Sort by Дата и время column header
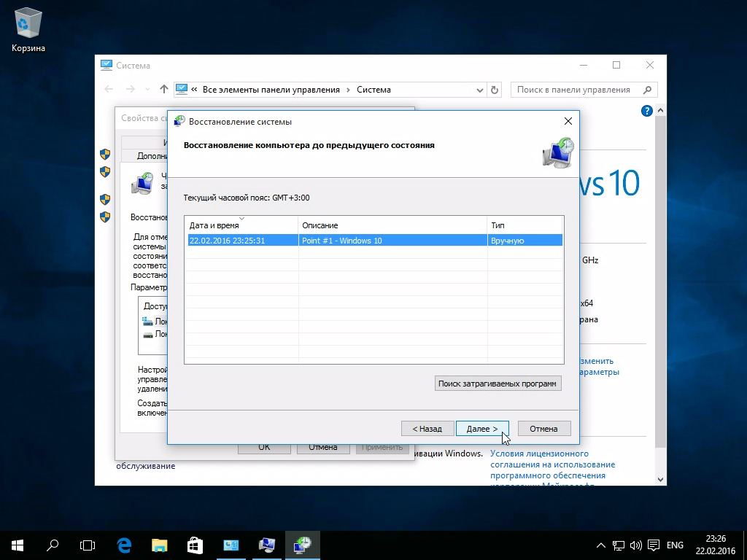This screenshot has height=560, width=747. pyautogui.click(x=241, y=225)
